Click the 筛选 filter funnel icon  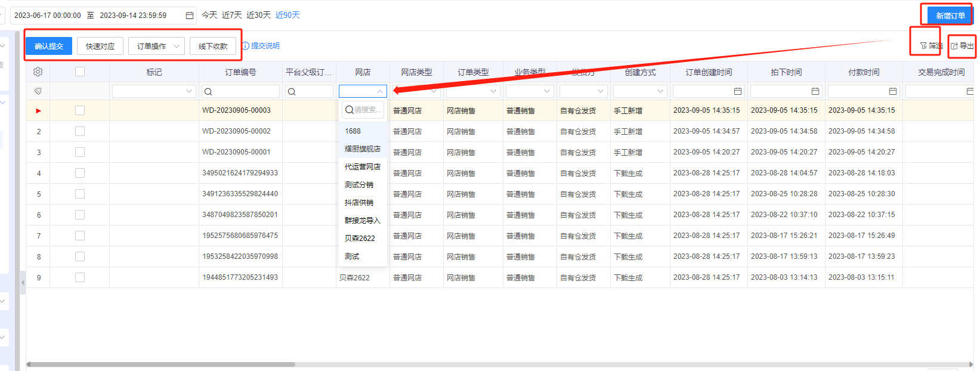[923, 46]
